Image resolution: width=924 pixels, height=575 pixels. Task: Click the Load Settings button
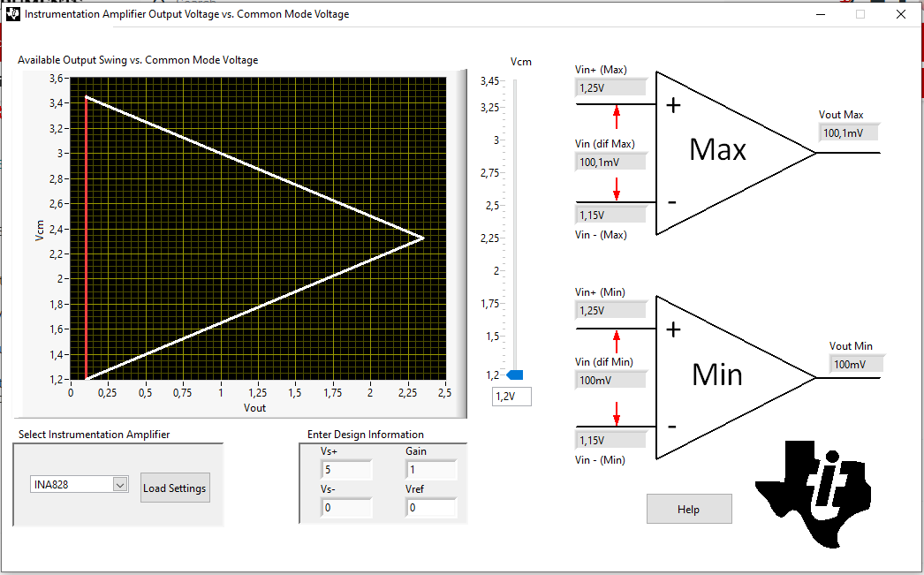click(175, 488)
